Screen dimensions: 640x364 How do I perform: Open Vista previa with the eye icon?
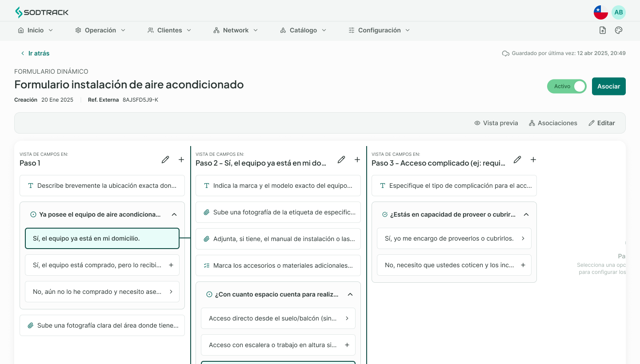[x=496, y=123]
